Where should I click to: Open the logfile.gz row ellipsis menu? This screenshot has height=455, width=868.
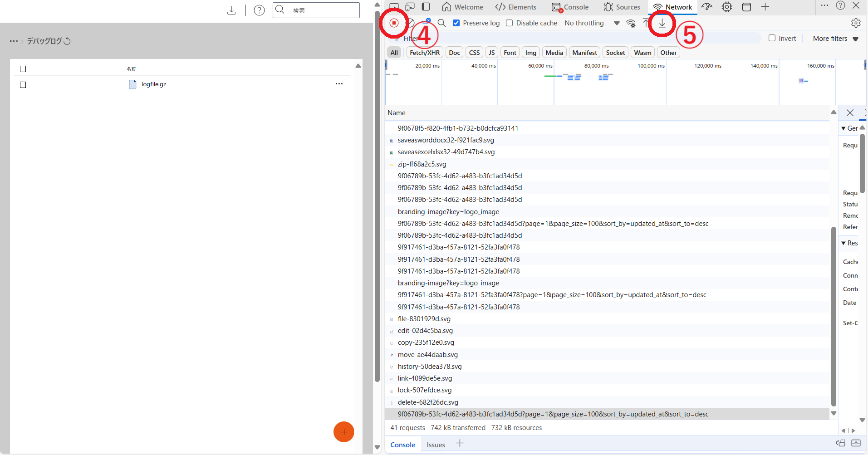(339, 84)
